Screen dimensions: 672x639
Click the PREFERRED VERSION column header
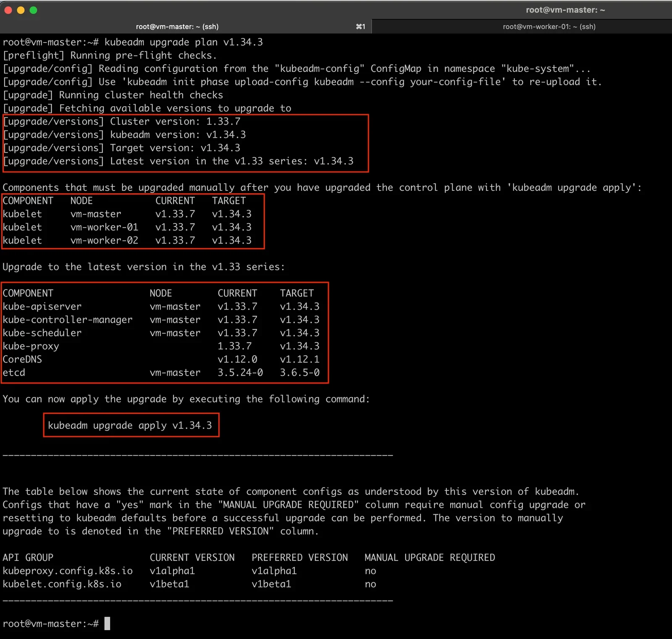click(x=299, y=557)
